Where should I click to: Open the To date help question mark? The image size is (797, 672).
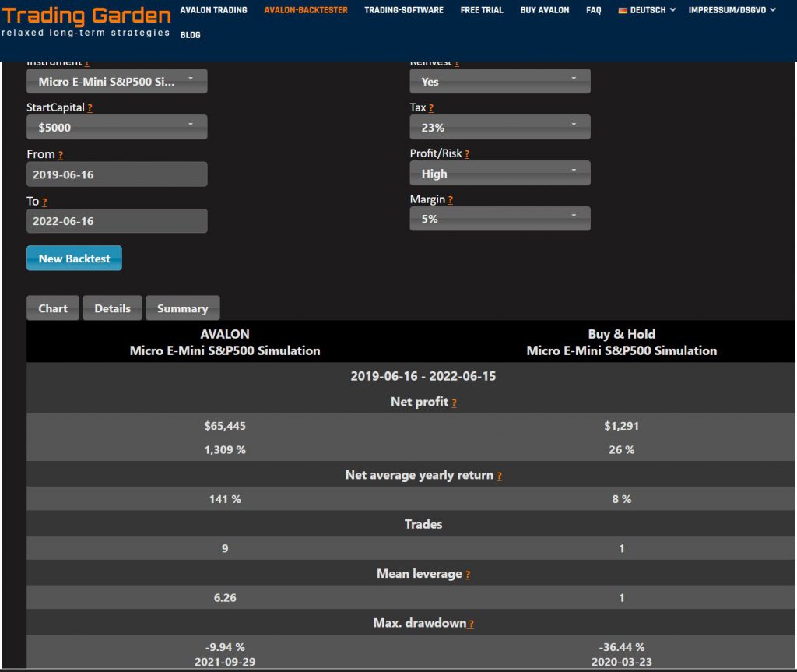click(x=44, y=202)
